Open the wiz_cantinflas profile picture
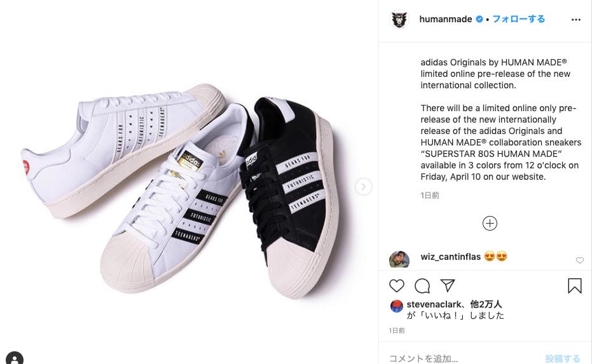 click(399, 260)
